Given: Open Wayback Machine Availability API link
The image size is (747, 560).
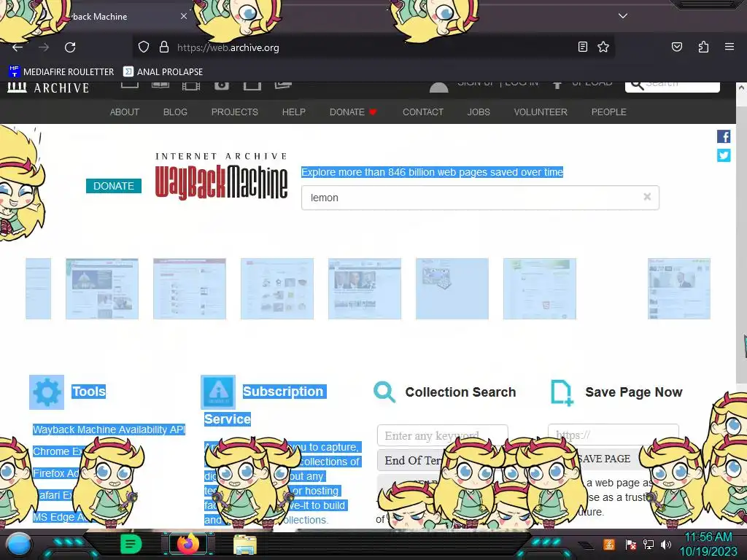Looking at the screenshot, I should click(109, 429).
